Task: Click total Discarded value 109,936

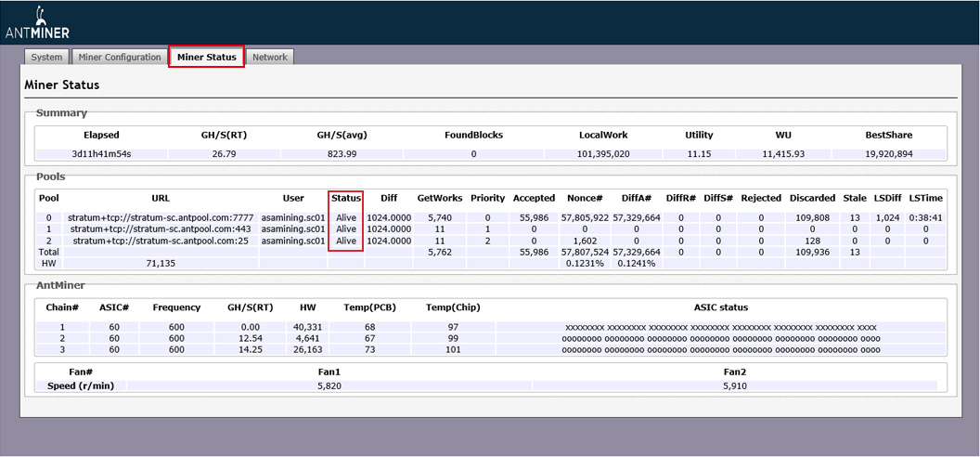Action: pyautogui.click(x=812, y=252)
